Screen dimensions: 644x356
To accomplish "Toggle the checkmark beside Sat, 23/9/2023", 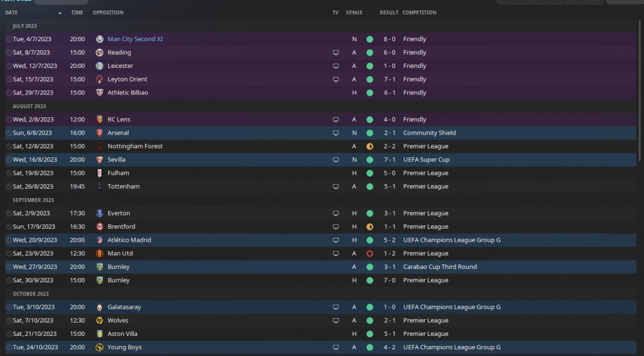I will 9,253.
